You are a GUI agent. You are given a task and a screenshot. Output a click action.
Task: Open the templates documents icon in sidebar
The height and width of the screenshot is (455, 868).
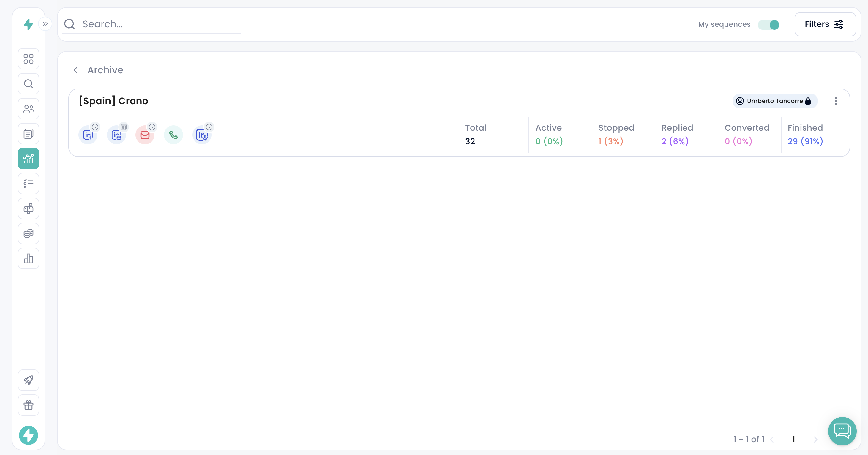click(x=29, y=134)
